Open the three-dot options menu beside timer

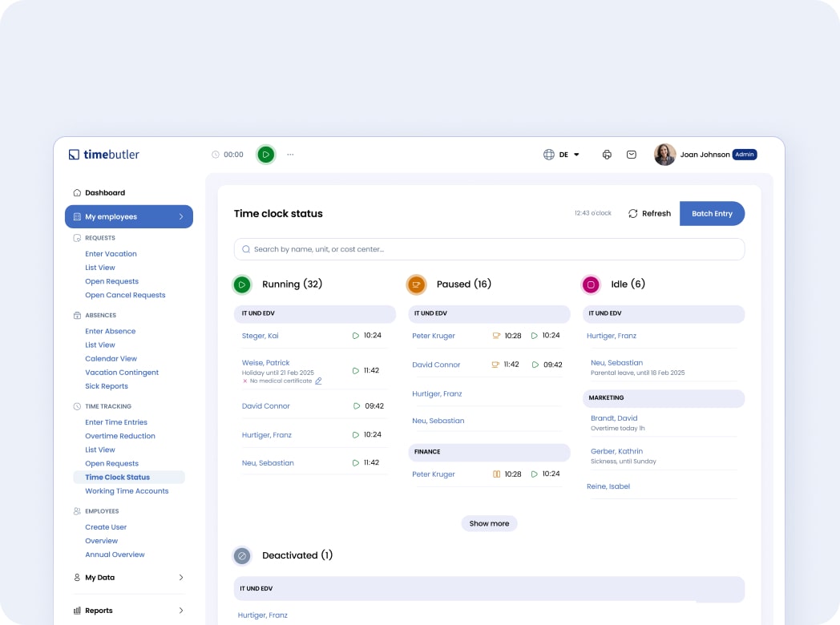[x=290, y=155]
